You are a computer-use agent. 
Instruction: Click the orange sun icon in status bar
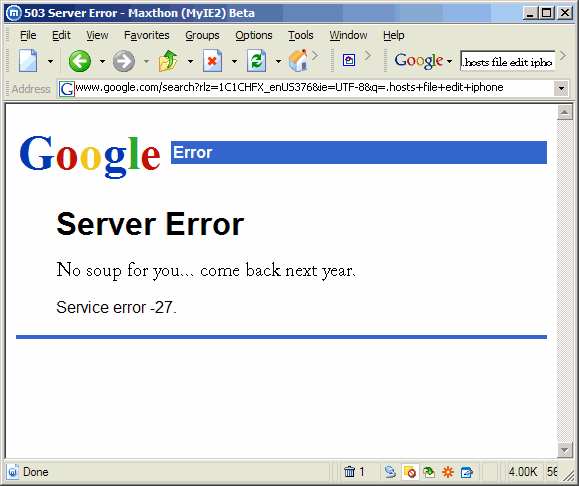(448, 472)
